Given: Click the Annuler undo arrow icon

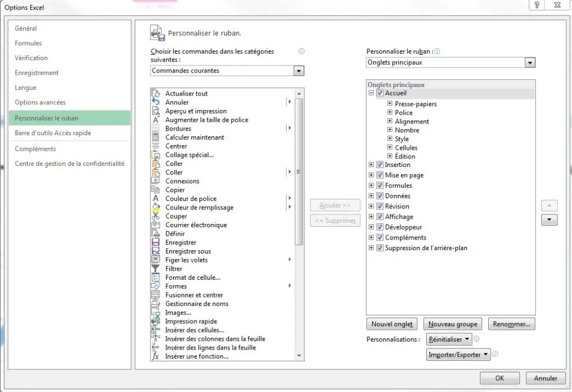Looking at the screenshot, I should (x=156, y=102).
